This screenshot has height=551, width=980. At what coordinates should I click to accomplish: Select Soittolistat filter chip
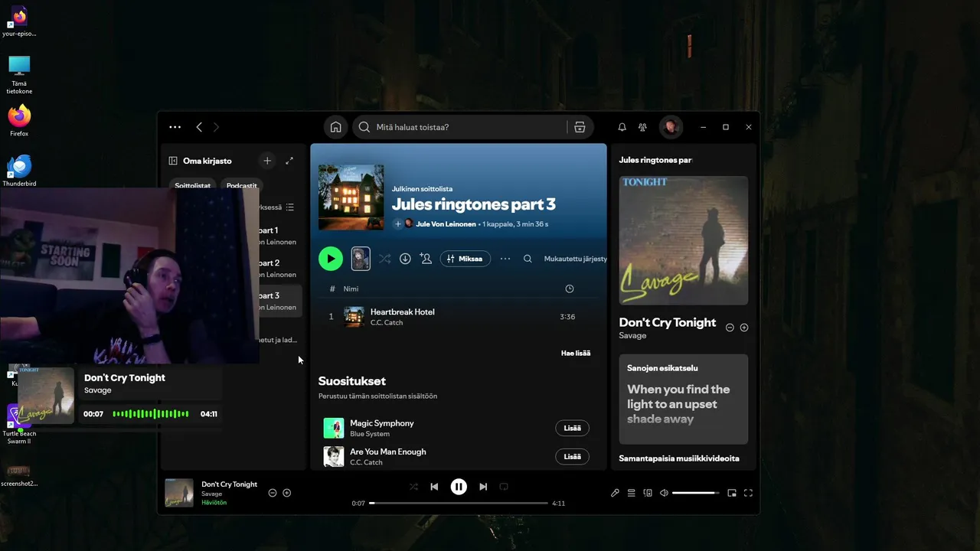pos(192,184)
